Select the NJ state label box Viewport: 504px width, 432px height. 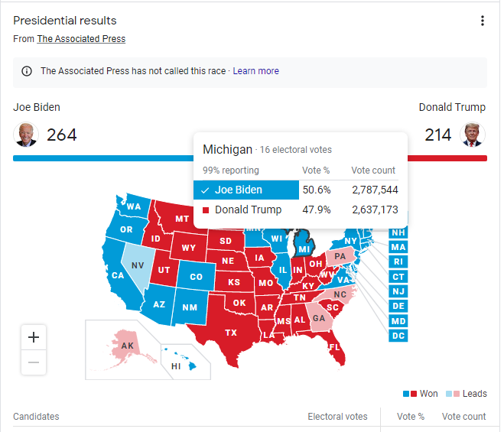pos(398,291)
